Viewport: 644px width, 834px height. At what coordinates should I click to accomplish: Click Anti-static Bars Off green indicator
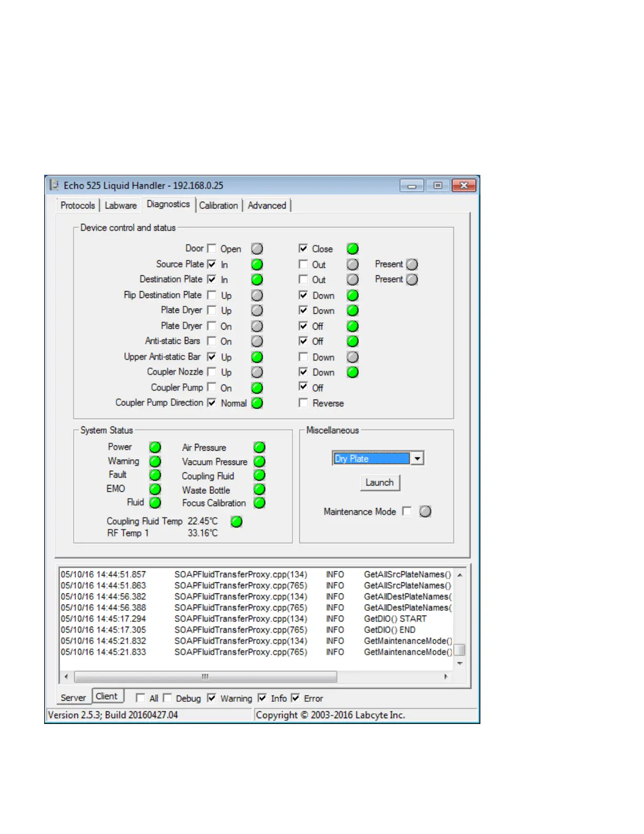point(353,341)
